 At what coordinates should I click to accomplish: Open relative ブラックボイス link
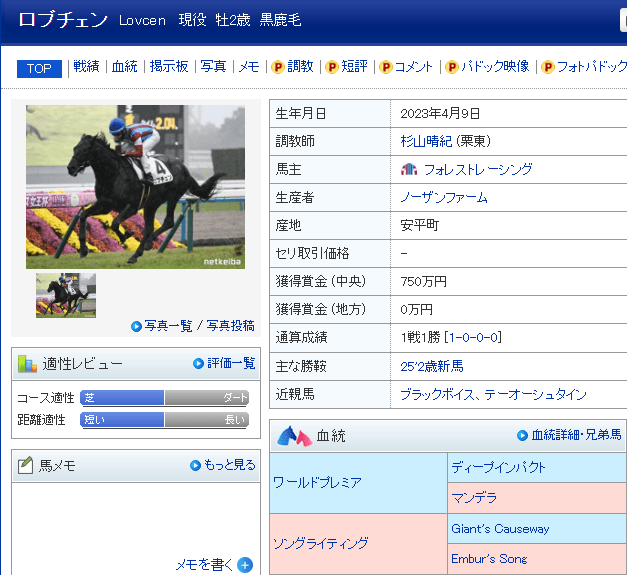coord(437,395)
